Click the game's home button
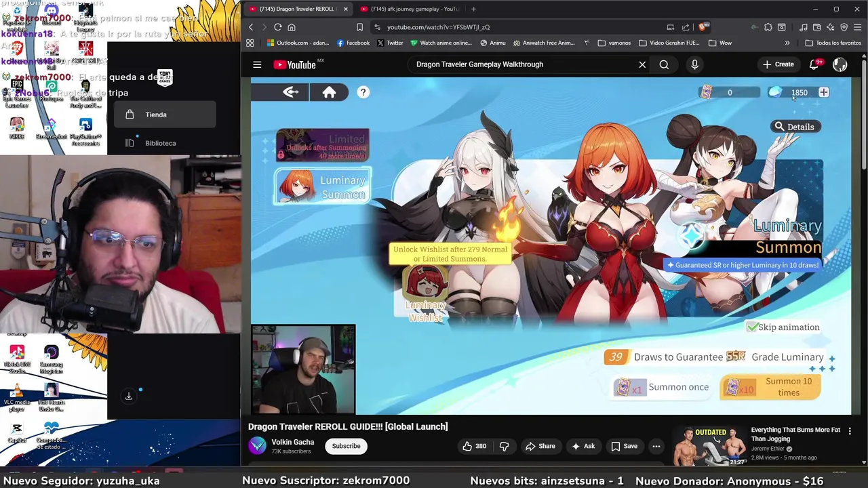Screen dimensions: 868x488 329,92
